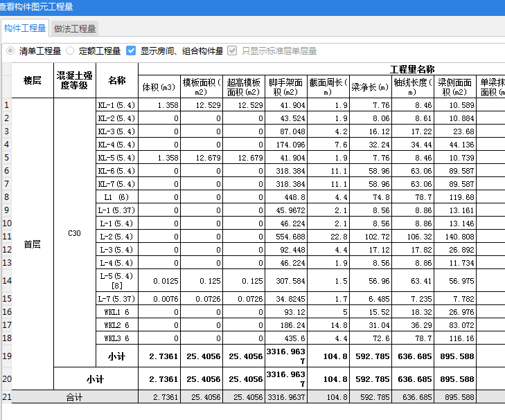
Task: Select the KL-3 (5.4) name cell
Action: (117, 131)
